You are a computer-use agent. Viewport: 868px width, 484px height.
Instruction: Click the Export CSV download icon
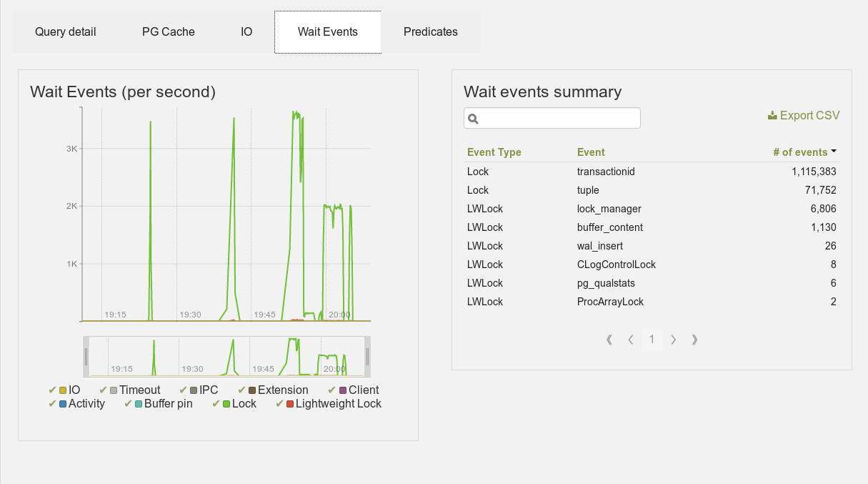tap(772, 115)
